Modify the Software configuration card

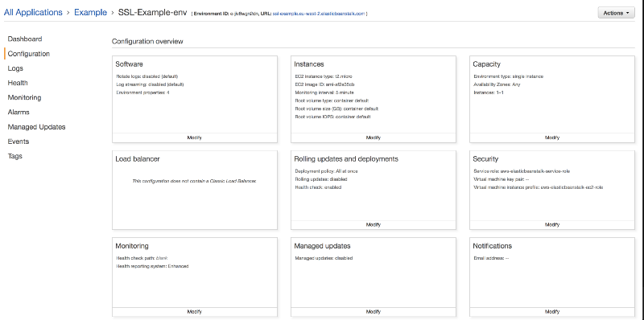click(x=195, y=137)
